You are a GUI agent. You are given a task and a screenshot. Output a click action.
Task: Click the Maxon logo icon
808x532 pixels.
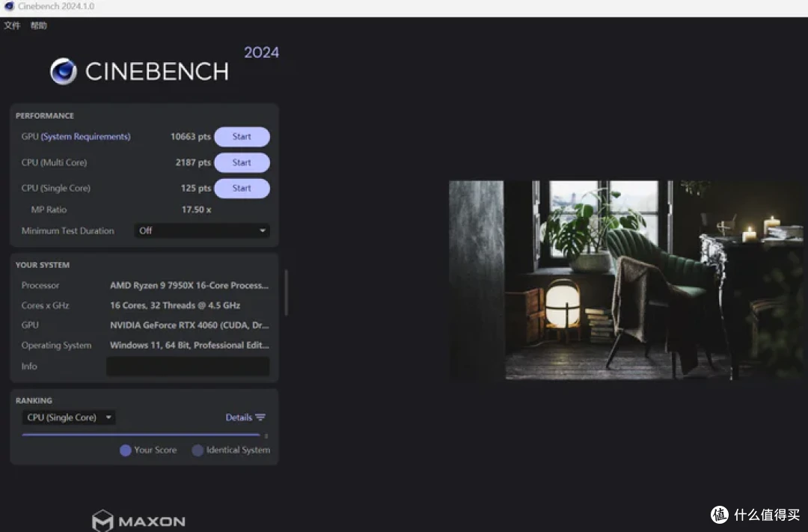click(x=102, y=521)
